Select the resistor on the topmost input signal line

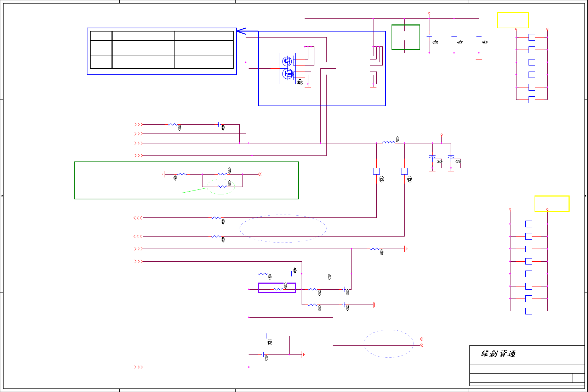click(173, 125)
